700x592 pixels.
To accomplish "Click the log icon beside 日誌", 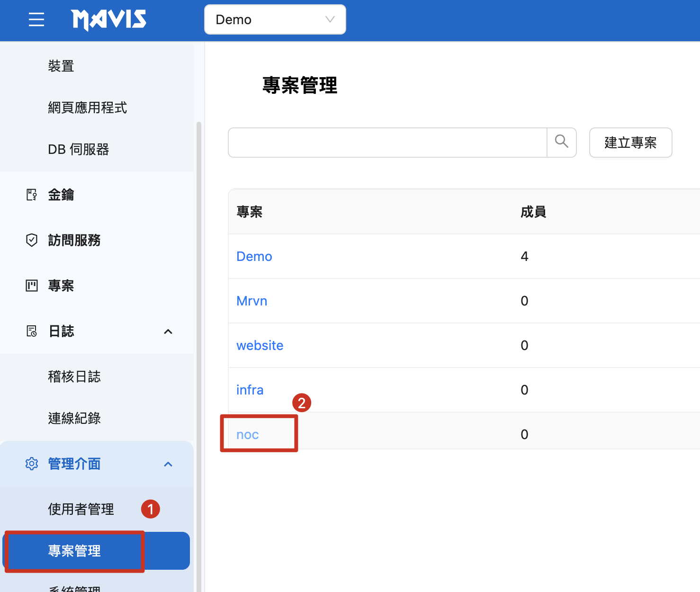I will 31,331.
